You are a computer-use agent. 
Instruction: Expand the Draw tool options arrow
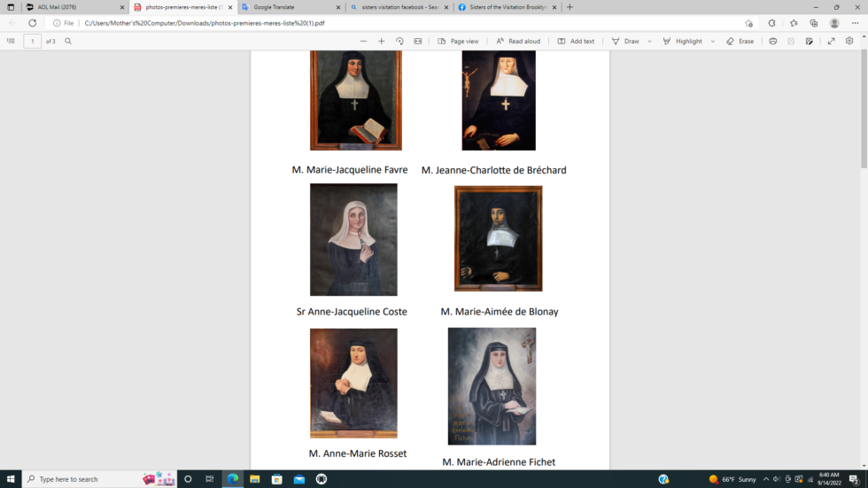point(649,42)
